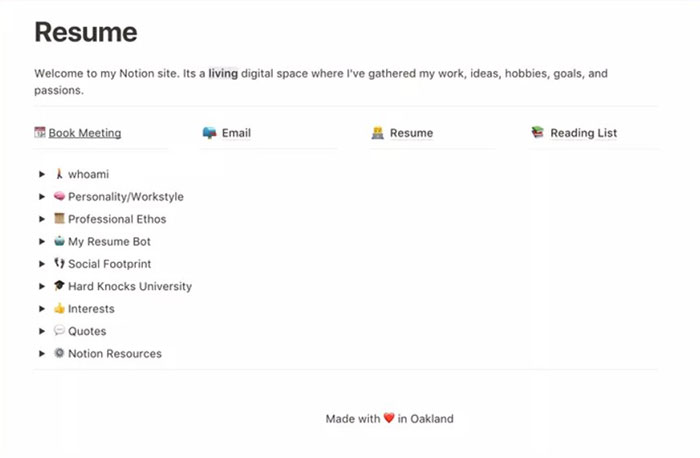Screen dimensions: 700x458
Task: Go to the Resume page link
Action: [x=411, y=133]
